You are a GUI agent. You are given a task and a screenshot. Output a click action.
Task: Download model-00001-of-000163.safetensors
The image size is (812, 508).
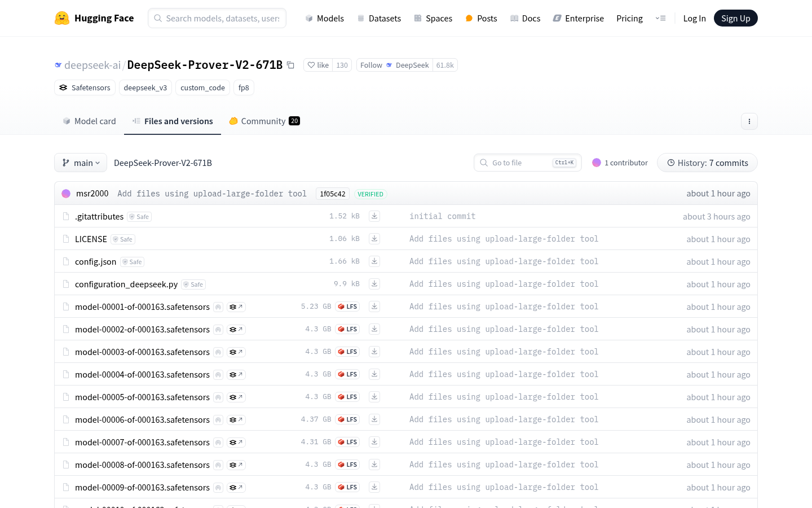coord(374,306)
